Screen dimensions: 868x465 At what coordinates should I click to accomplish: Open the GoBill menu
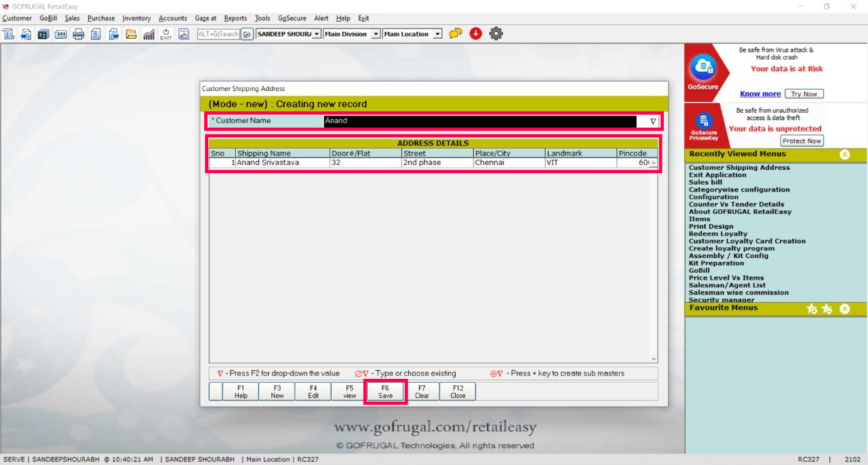coord(48,18)
